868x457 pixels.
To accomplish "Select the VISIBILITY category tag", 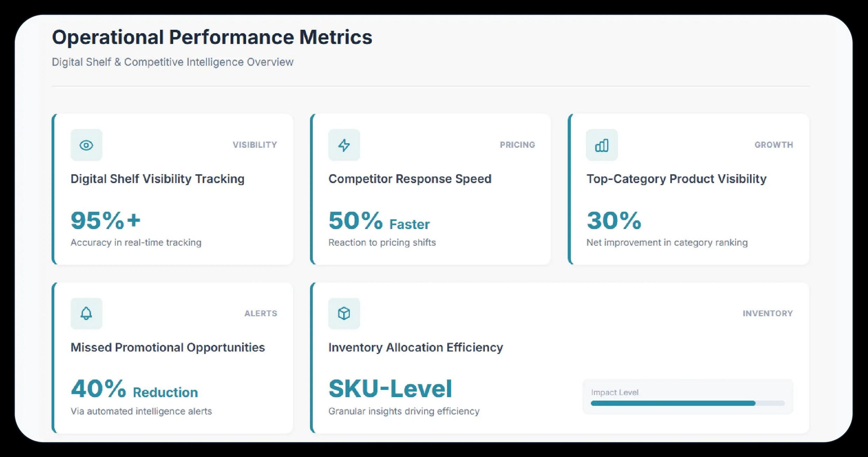I will point(255,145).
